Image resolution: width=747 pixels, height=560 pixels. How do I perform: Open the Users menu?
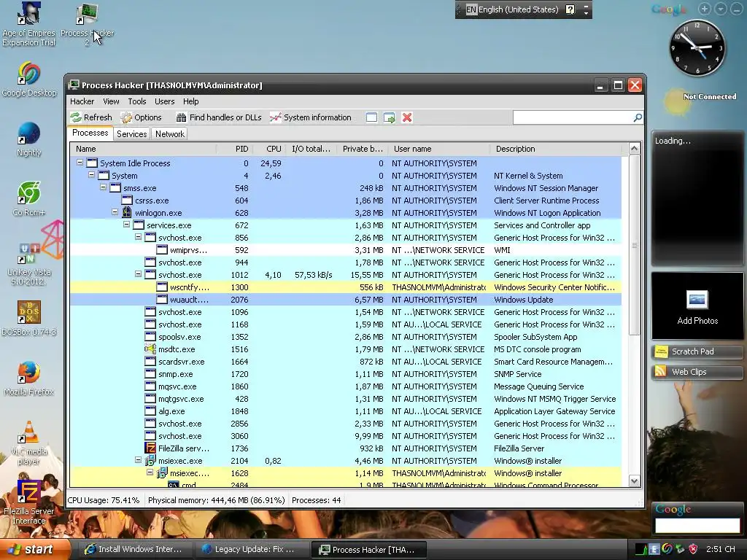[164, 101]
